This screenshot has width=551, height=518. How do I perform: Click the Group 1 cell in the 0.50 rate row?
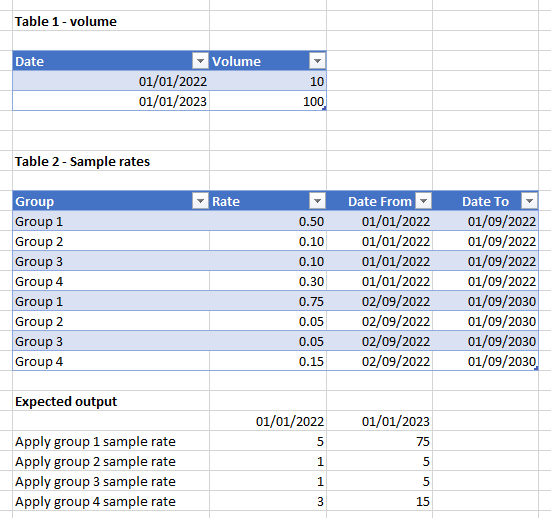pyautogui.click(x=111, y=221)
